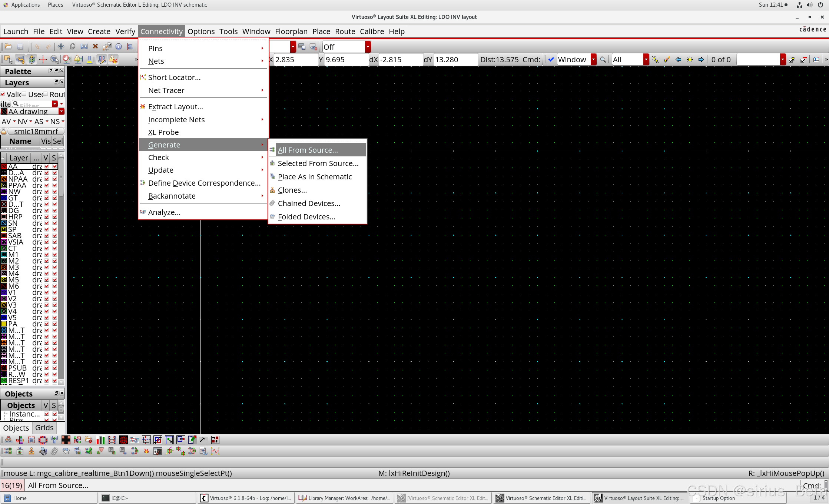The image size is (829, 504).
Task: Choose All From Source menu item
Action: (x=318, y=150)
